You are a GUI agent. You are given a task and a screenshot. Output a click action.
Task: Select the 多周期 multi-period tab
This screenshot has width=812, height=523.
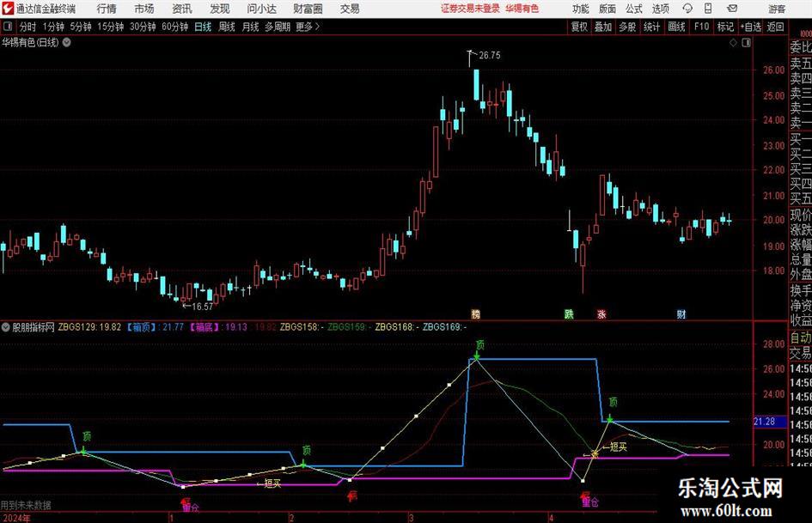coord(278,27)
